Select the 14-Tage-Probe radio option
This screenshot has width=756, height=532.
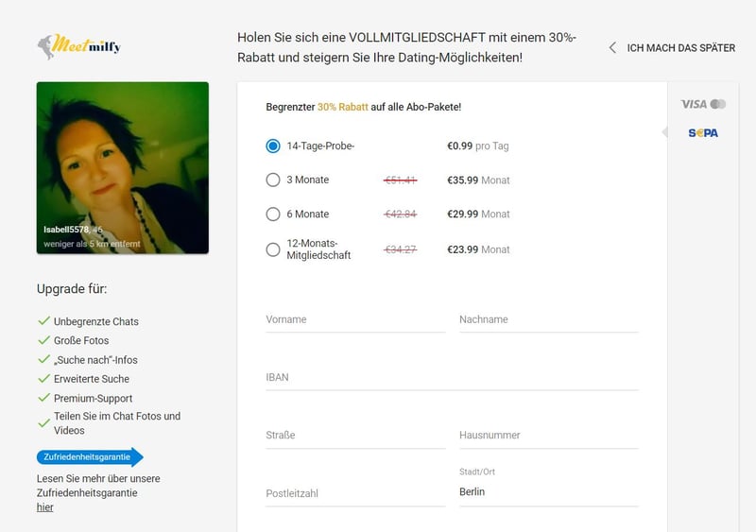[x=273, y=146]
